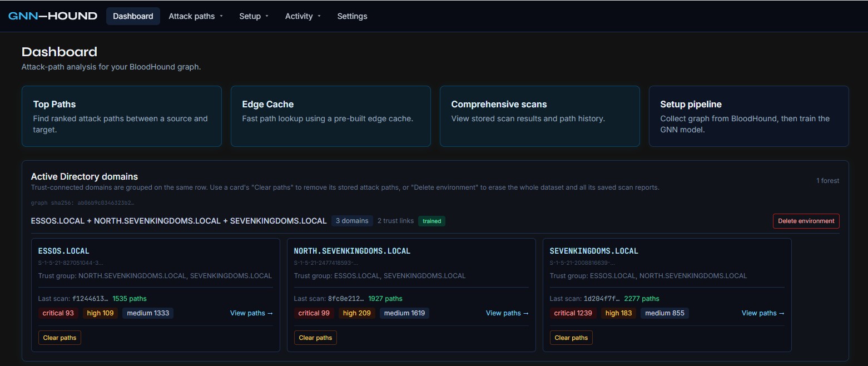Click last scan ID 8fc0e212
Image resolution: width=868 pixels, height=366 pixels.
tap(346, 299)
